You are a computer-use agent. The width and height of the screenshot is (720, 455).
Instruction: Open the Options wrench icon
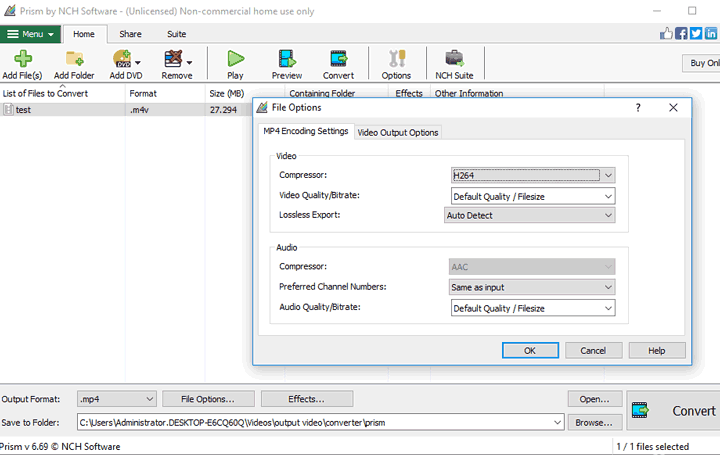click(x=396, y=64)
